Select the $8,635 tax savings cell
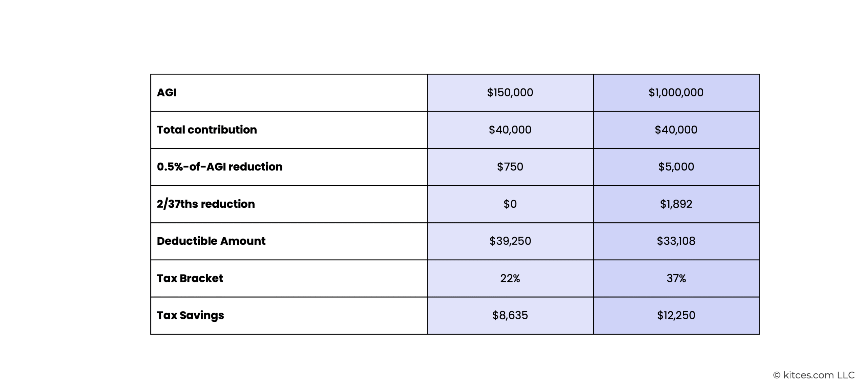Image resolution: width=868 pixels, height=391 pixels. point(510,316)
